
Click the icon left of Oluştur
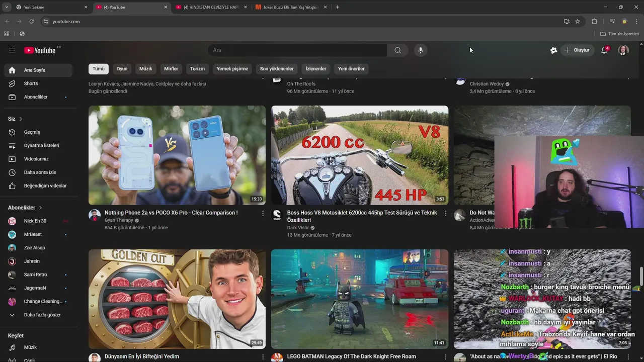553,50
